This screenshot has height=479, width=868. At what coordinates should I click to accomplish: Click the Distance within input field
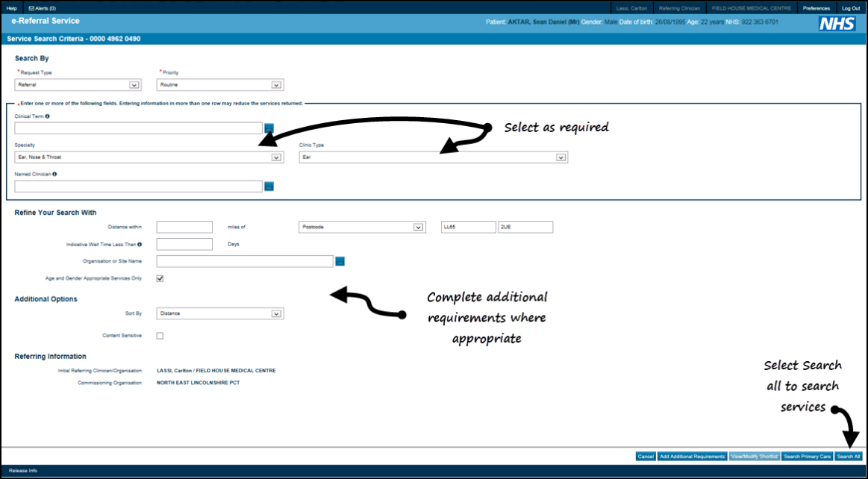184,227
